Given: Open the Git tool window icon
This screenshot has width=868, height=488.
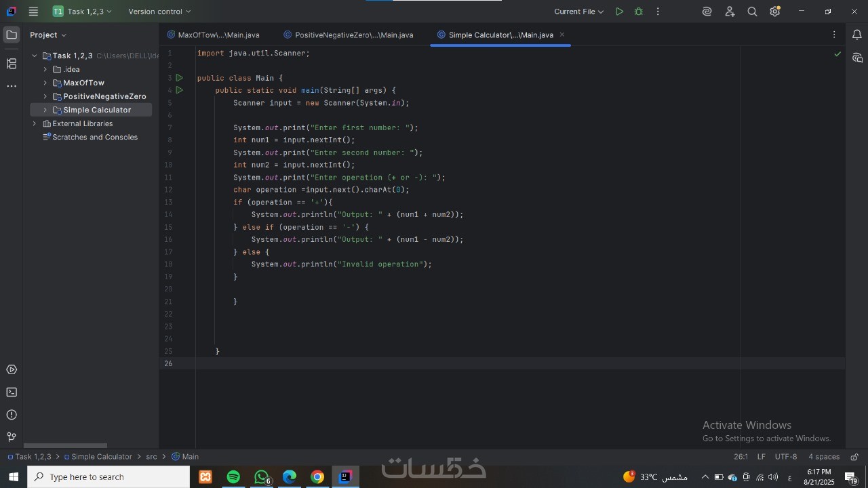Looking at the screenshot, I should pyautogui.click(x=12, y=437).
